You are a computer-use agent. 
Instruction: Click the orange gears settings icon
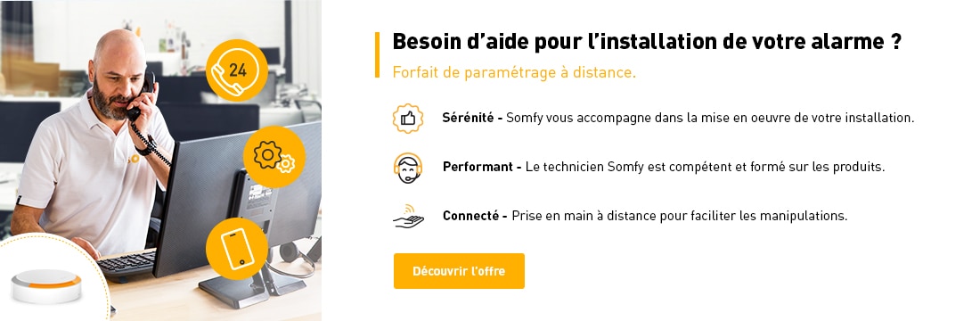point(274,157)
